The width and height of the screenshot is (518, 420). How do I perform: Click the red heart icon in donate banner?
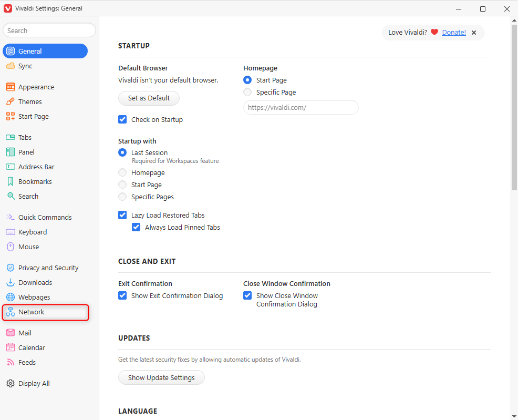tap(434, 32)
